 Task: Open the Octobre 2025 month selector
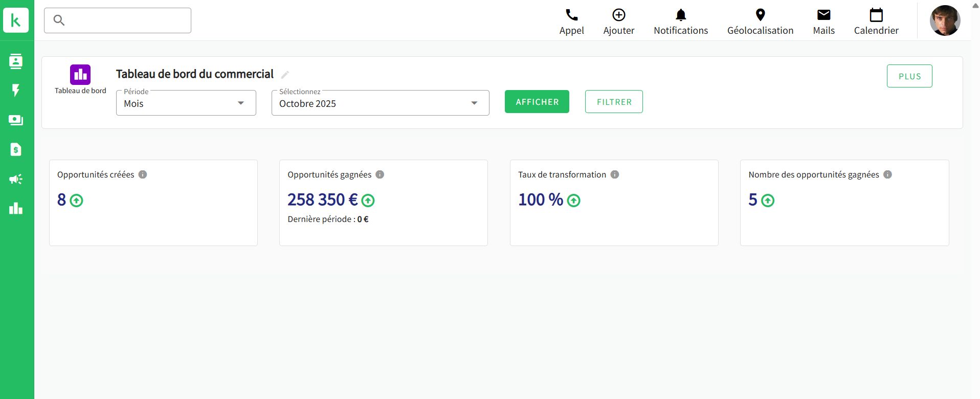tap(380, 103)
